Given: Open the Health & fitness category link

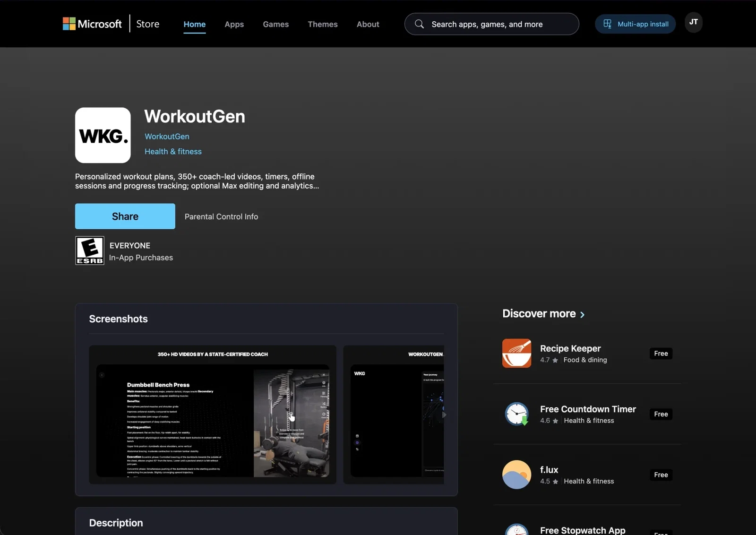Looking at the screenshot, I should [x=173, y=151].
